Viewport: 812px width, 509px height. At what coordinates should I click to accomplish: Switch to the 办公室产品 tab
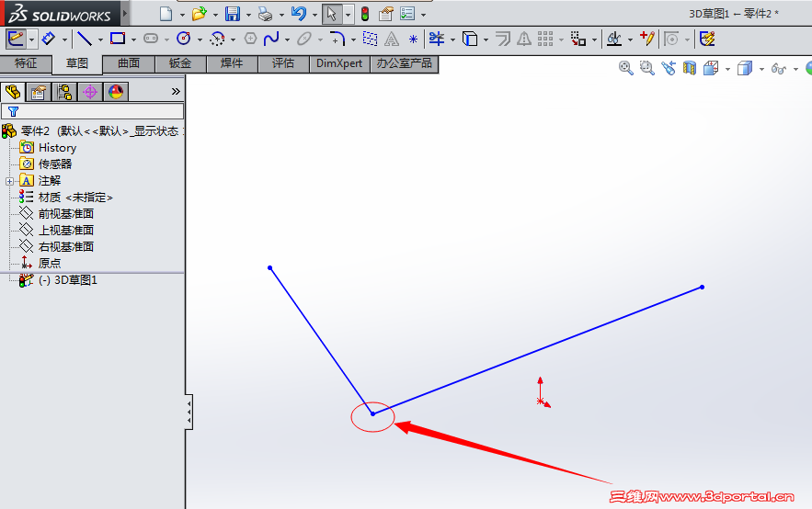pos(405,63)
